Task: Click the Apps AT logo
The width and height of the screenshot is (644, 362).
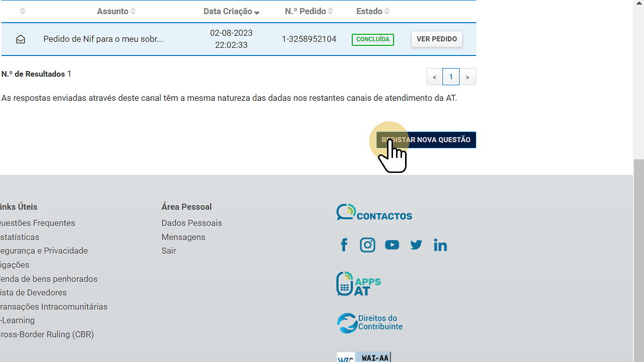Action: 358,284
